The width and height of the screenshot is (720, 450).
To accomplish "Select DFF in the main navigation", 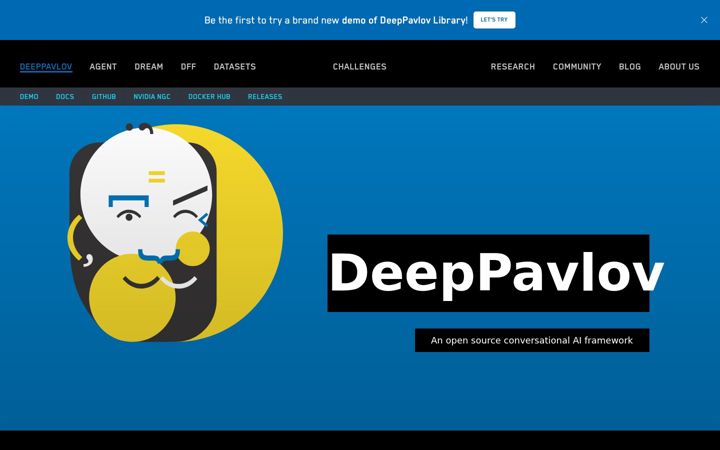I will 188,67.
